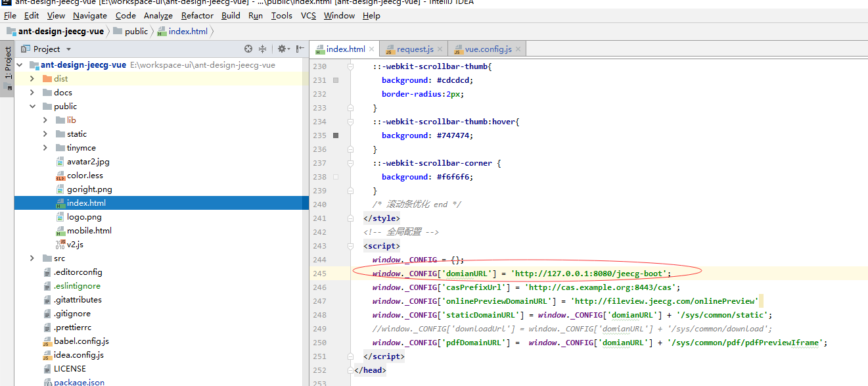Expand the static folder
This screenshot has width=868, height=386.
[45, 134]
